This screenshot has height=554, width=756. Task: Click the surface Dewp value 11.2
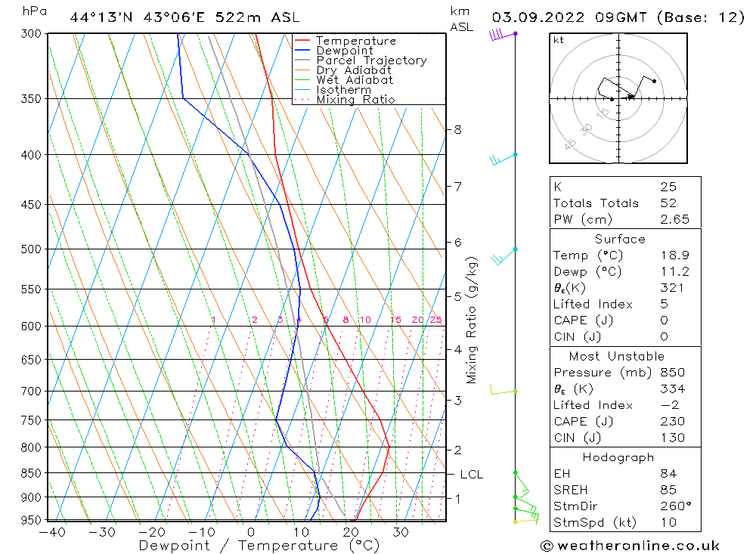pos(674,271)
